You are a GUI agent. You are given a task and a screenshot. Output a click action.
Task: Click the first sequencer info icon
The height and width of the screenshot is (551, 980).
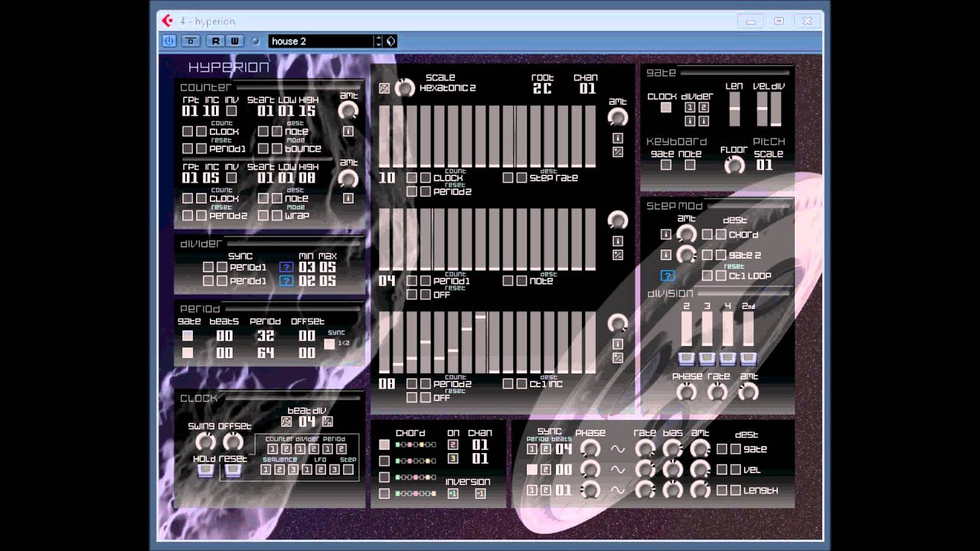coord(618,139)
